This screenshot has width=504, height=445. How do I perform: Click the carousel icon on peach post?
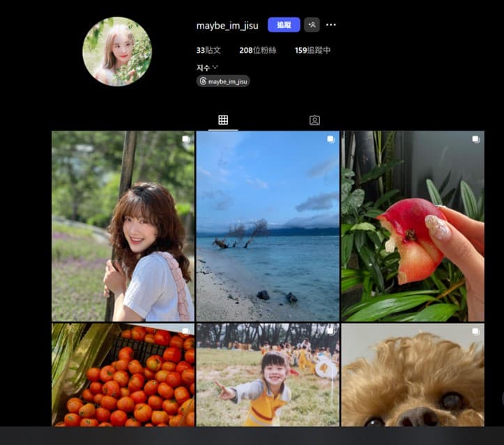pyautogui.click(x=475, y=139)
